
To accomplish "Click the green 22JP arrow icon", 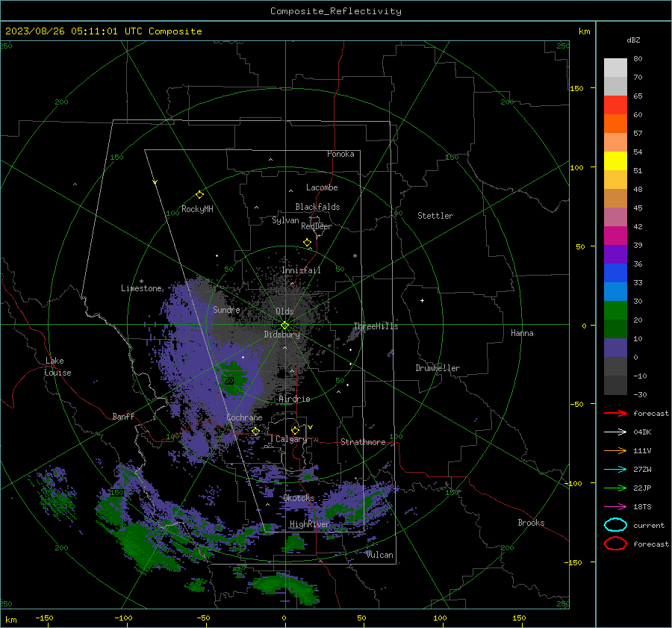I will pos(615,488).
